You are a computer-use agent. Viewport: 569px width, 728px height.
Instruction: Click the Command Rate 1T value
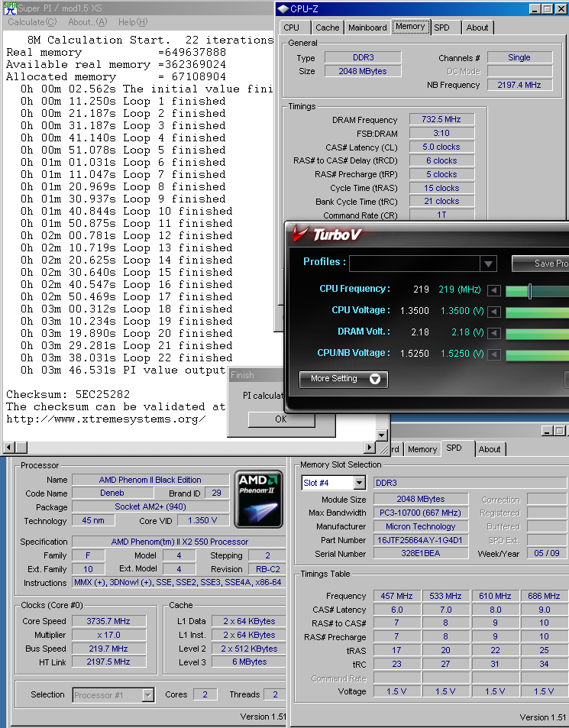pos(441,215)
